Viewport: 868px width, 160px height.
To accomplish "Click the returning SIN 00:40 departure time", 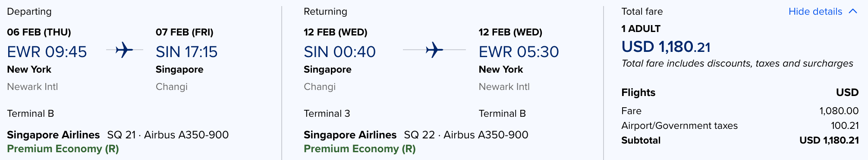I will 340,52.
